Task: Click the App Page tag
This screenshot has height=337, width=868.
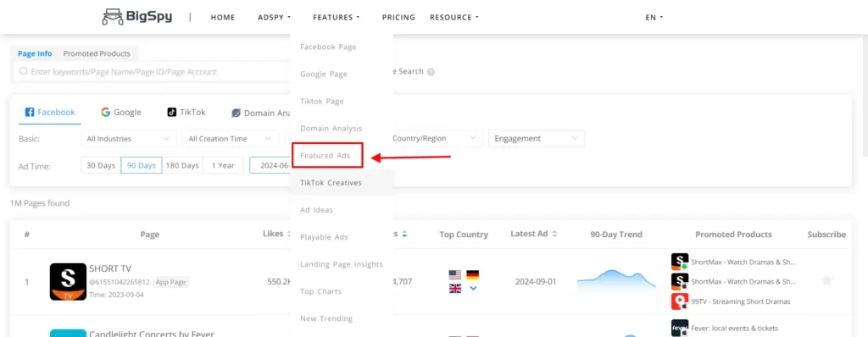Action: point(171,282)
